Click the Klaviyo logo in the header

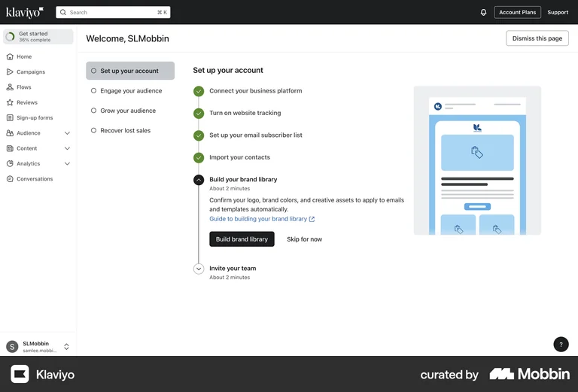point(25,12)
